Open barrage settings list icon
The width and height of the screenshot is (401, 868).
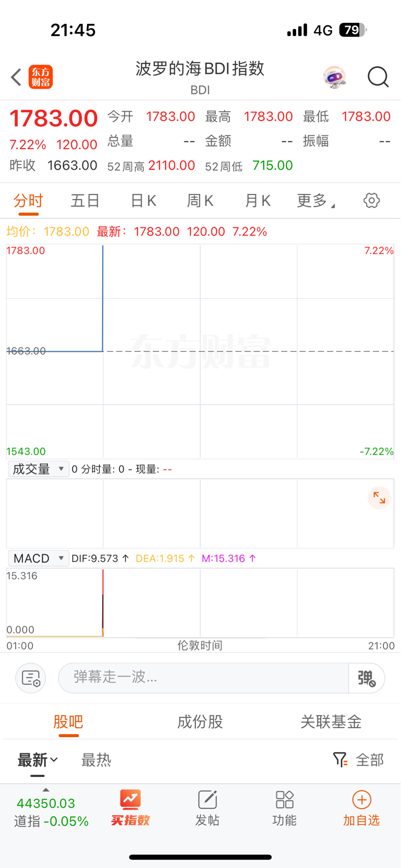point(31,678)
